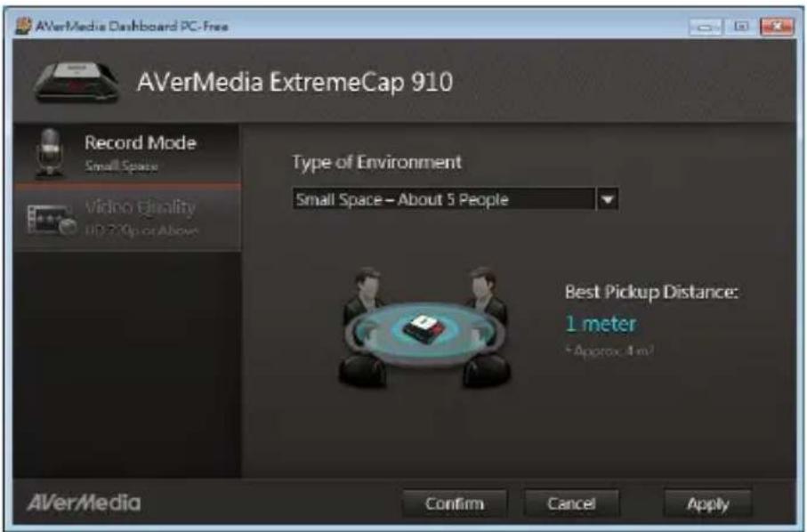The height and width of the screenshot is (532, 807).
Task: Expand the Type of Environment dropdown arrow
Action: click(x=608, y=199)
